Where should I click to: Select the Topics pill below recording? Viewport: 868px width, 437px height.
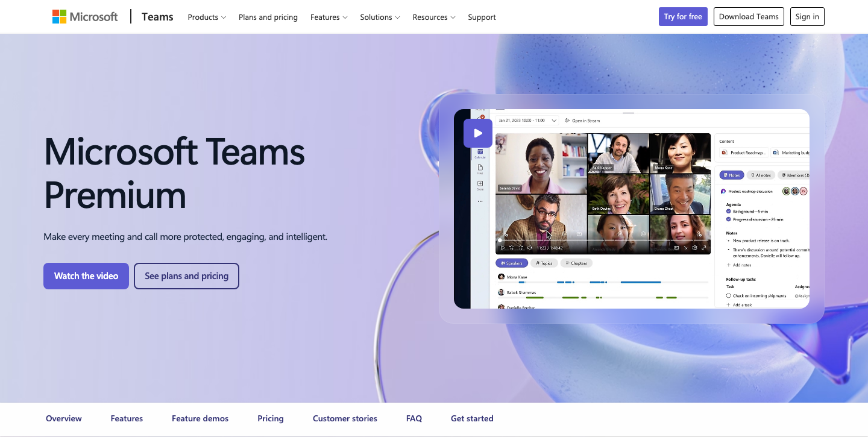544,263
